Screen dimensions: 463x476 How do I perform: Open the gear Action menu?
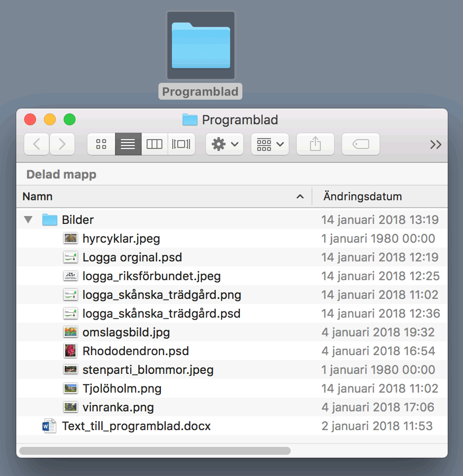[x=225, y=144]
